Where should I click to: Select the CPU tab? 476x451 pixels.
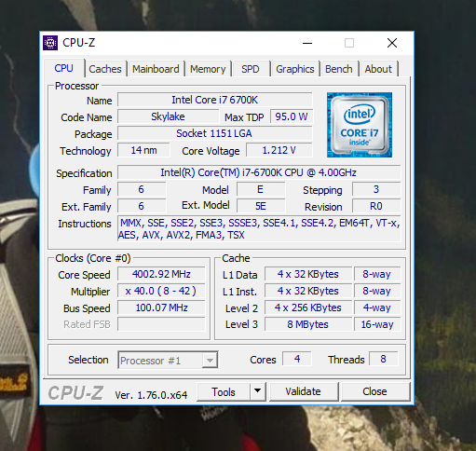63,68
